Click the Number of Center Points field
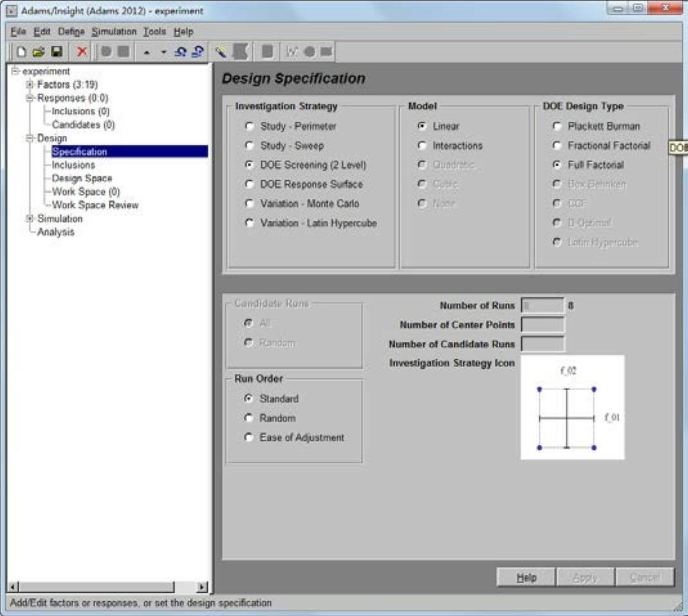 (543, 325)
